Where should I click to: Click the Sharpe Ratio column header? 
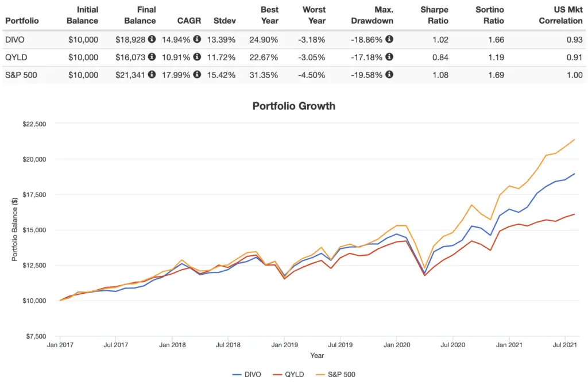tap(434, 15)
